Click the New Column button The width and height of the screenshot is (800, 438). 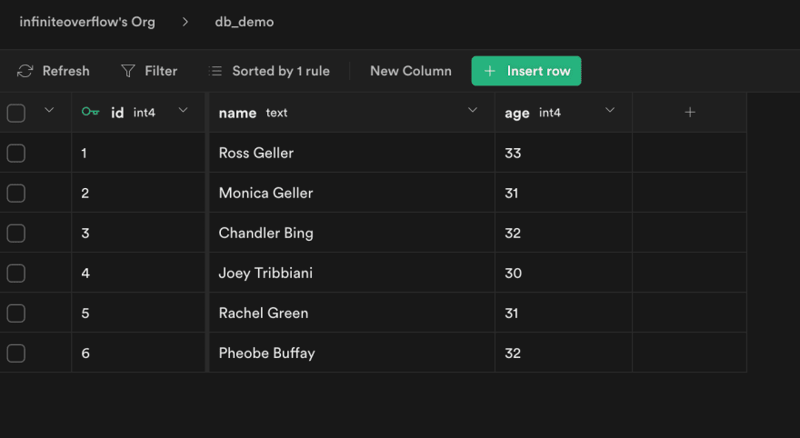click(411, 71)
